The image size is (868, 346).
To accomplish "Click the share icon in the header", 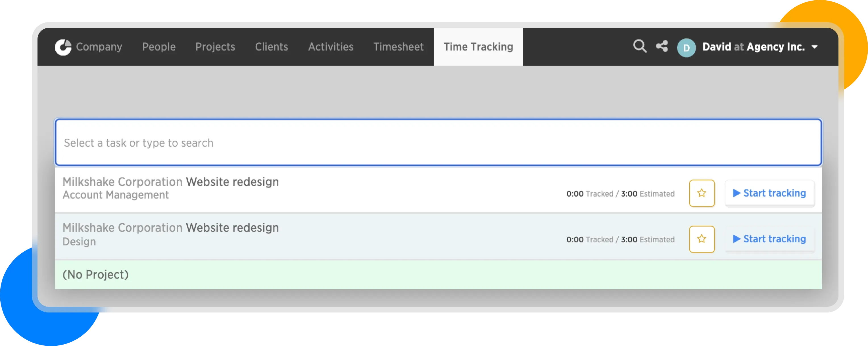I will [x=662, y=47].
